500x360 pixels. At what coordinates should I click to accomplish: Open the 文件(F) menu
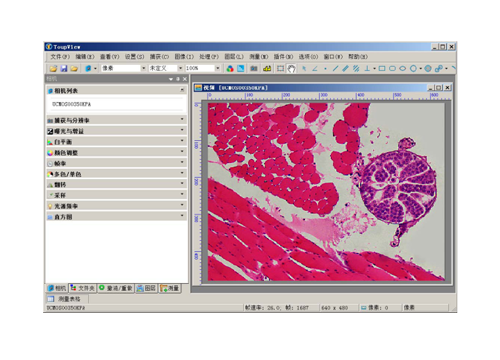pyautogui.click(x=60, y=57)
